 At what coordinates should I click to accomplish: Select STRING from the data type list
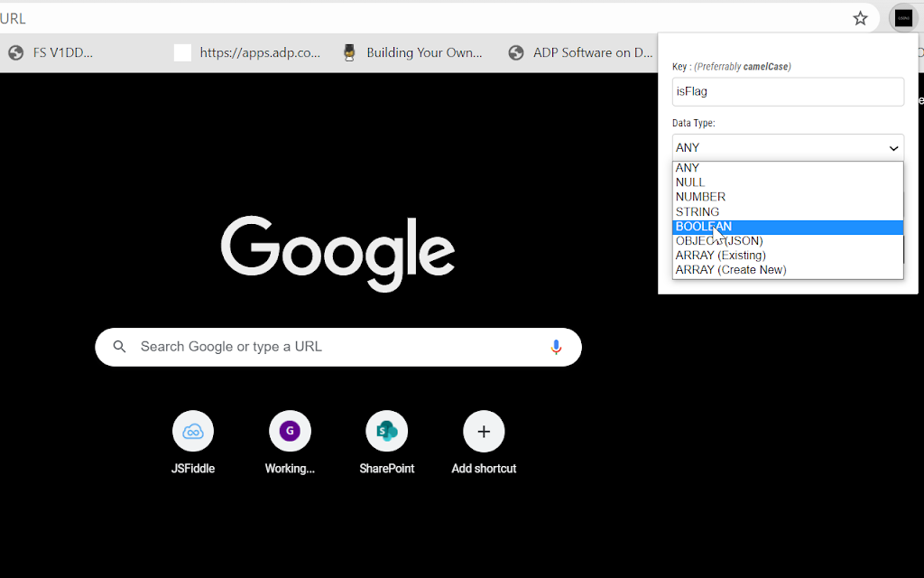pos(788,211)
